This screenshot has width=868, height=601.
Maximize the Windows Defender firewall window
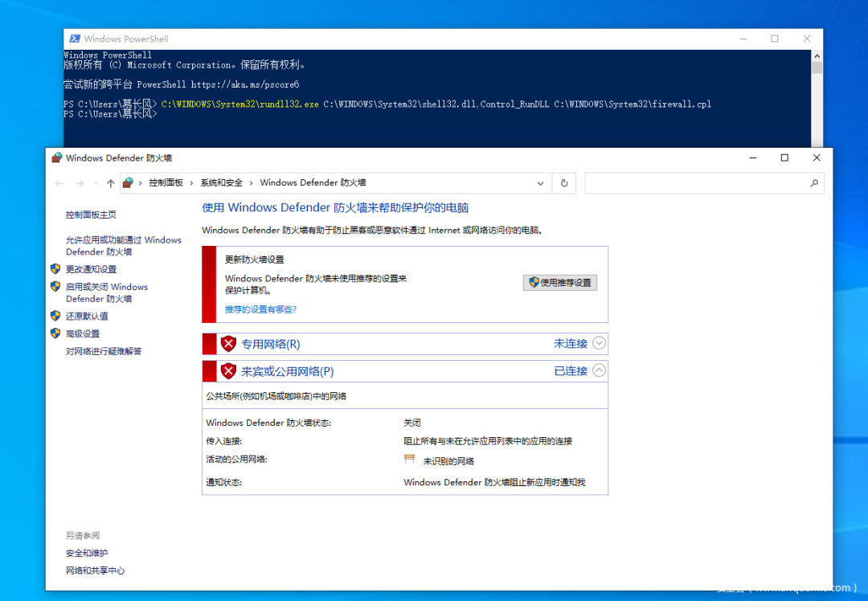point(784,157)
